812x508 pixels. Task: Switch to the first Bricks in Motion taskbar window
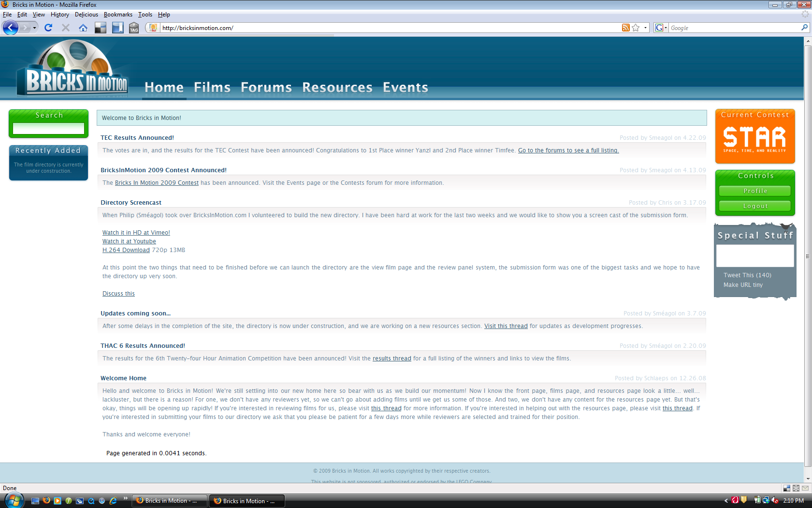point(170,501)
